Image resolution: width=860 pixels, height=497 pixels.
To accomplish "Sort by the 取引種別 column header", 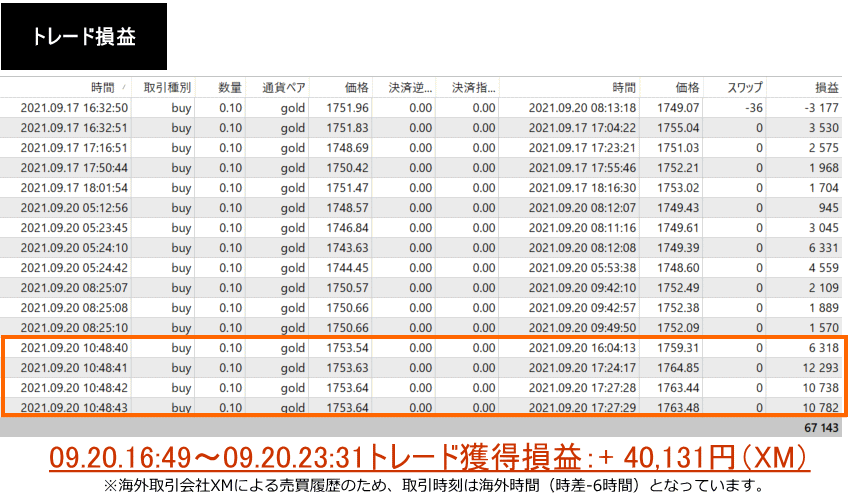I will [x=167, y=88].
